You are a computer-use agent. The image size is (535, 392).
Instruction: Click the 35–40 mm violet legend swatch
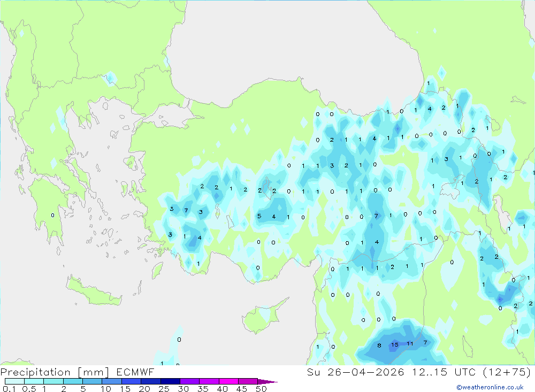(x=209, y=381)
